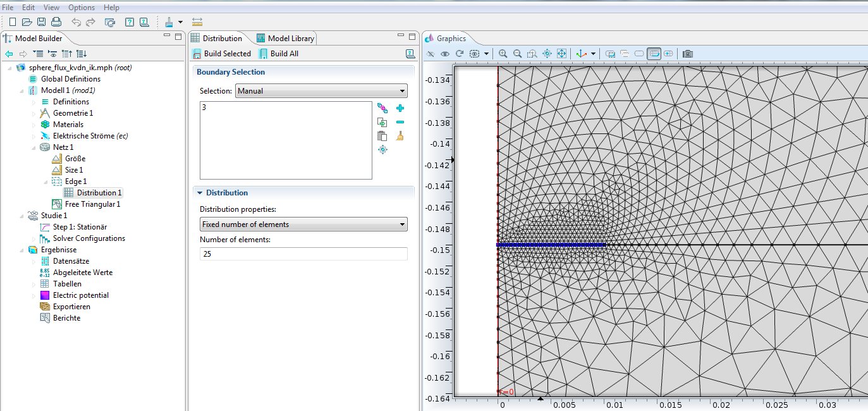Click the Save icon in main toolbar
868x411 pixels.
pos(41,22)
